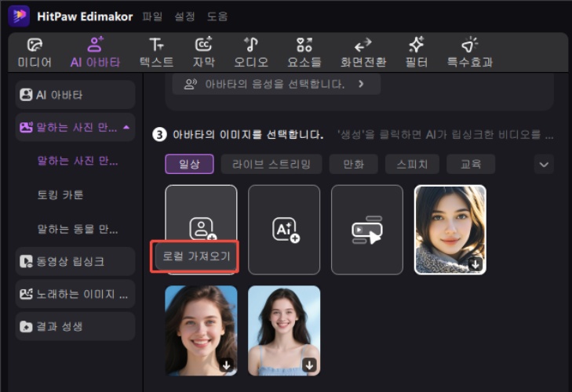
Task: Click the 아바타의 이미지를 선택합니다. heading text
Action: coord(248,135)
